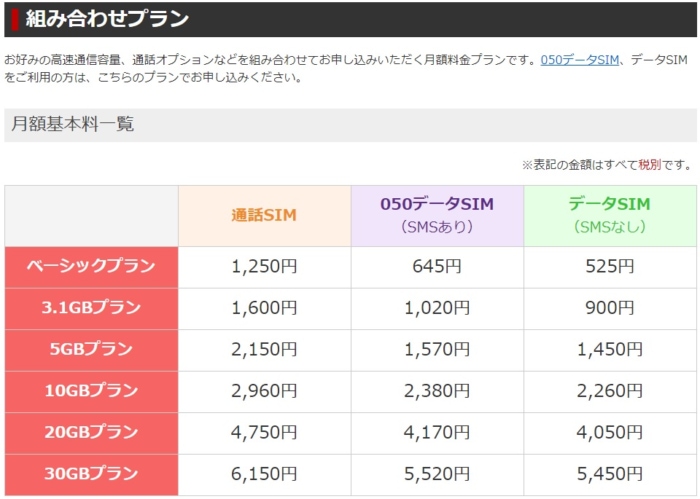Click the 5,450円 price cell
The height and width of the screenshot is (499, 700).
coord(610,474)
